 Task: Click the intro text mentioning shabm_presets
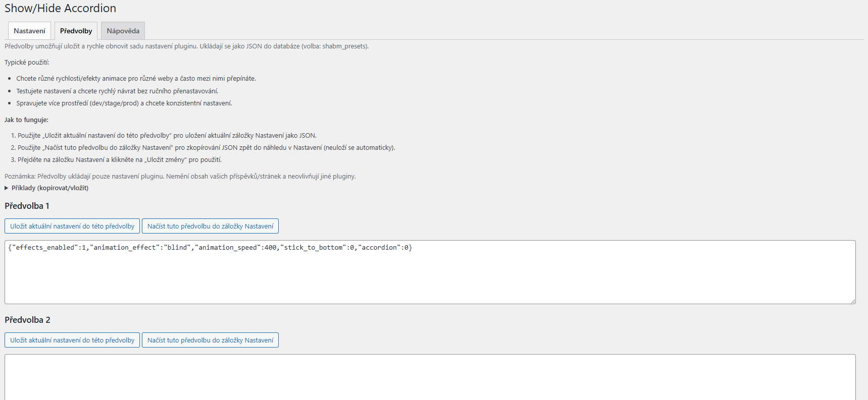[x=186, y=46]
